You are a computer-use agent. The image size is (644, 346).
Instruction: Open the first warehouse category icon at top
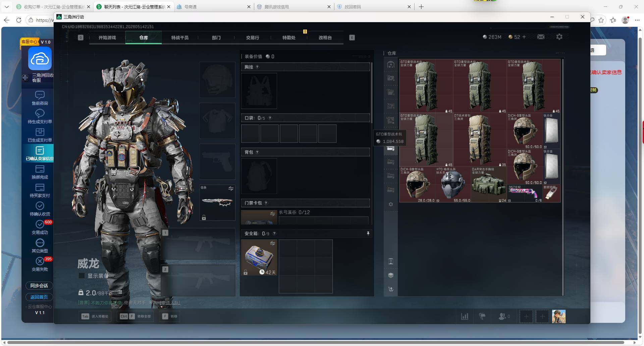click(391, 64)
